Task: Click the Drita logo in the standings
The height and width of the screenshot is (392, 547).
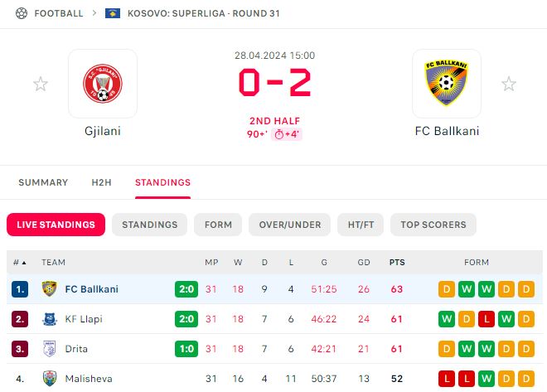Action: point(49,348)
